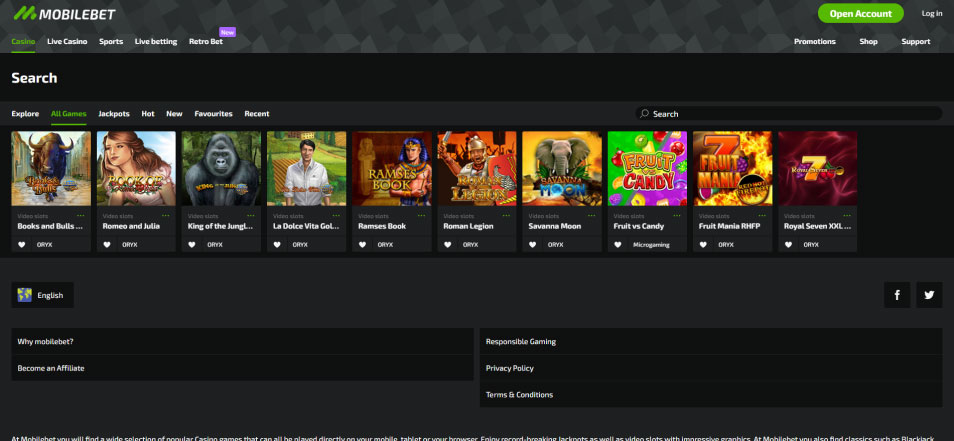Go to Casino section

tap(23, 41)
